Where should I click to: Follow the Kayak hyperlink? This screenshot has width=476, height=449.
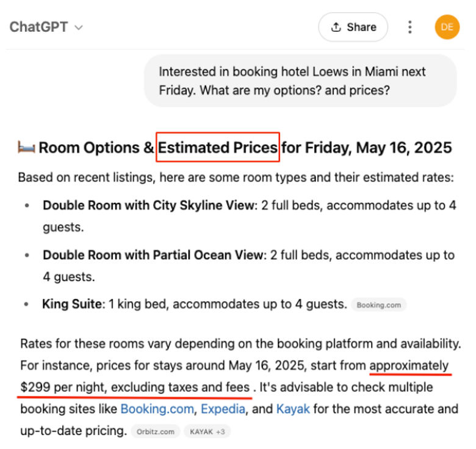point(293,409)
